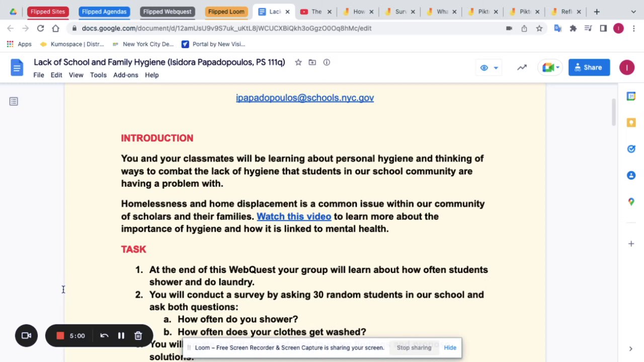The width and height of the screenshot is (644, 362).
Task: Expand the tab search chevron
Action: pos(634,12)
